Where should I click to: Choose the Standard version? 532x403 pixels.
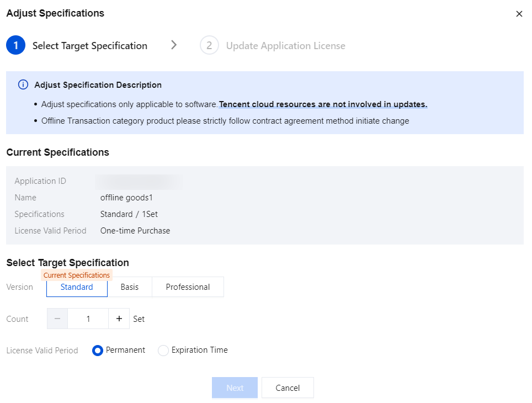coord(77,287)
